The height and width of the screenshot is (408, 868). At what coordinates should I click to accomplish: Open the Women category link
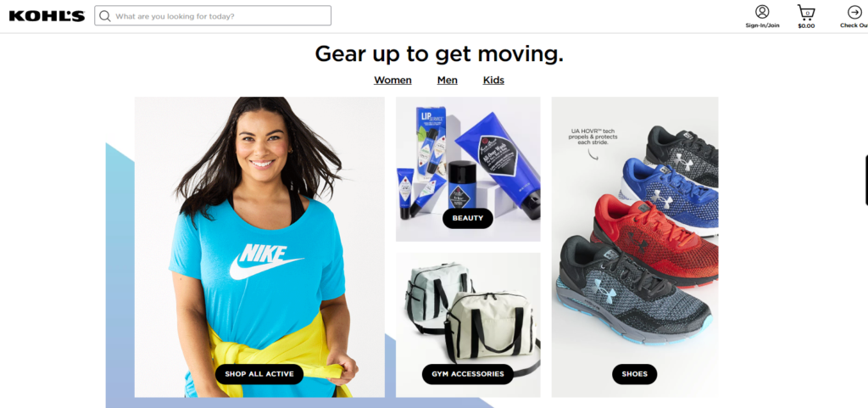(392, 81)
